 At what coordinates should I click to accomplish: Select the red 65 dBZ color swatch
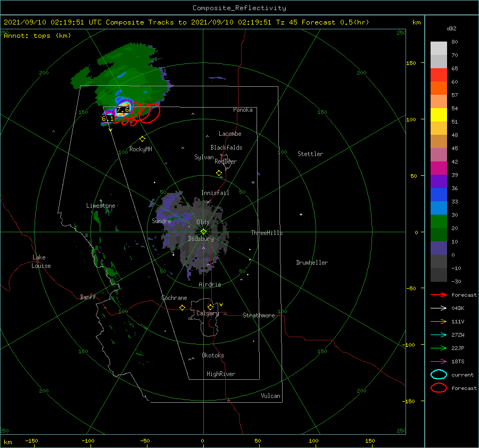(x=439, y=75)
